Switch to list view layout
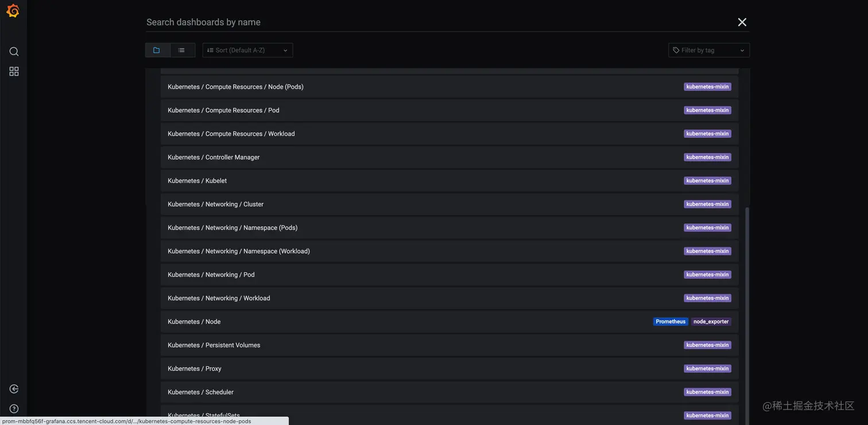The width and height of the screenshot is (868, 425). coord(183,50)
